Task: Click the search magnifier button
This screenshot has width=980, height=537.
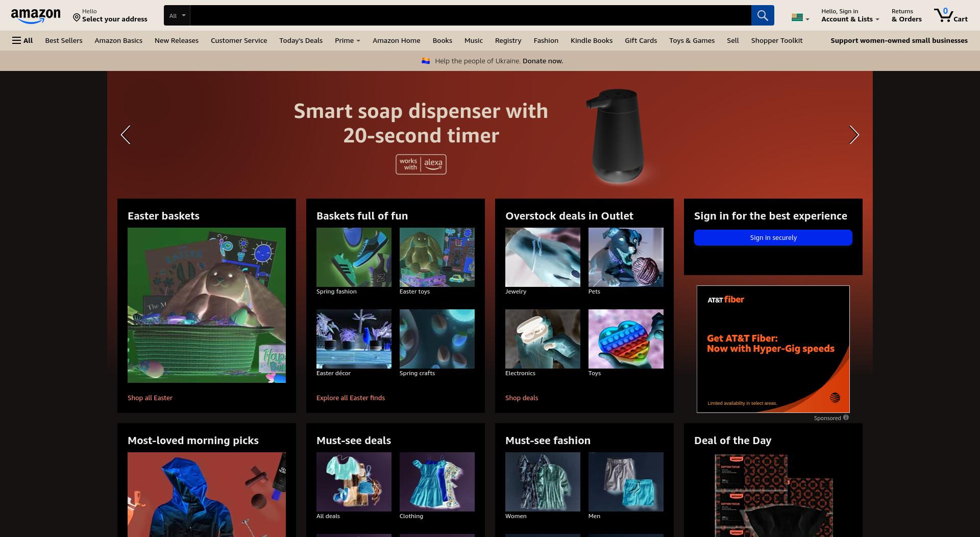Action: click(762, 15)
